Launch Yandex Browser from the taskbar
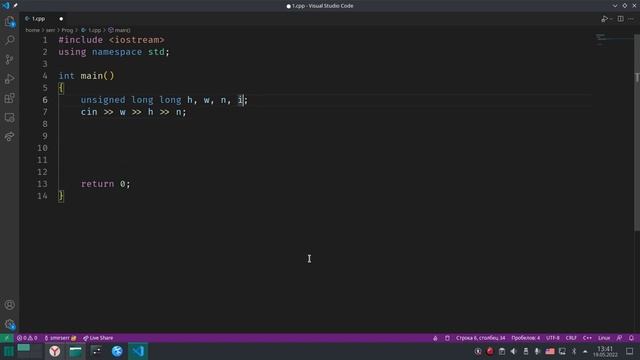Image resolution: width=640 pixels, height=360 pixels. (x=55, y=351)
